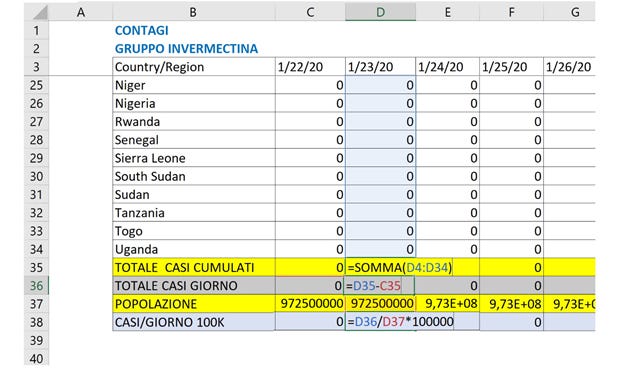Click the 1/24/20 date header

pos(448,67)
